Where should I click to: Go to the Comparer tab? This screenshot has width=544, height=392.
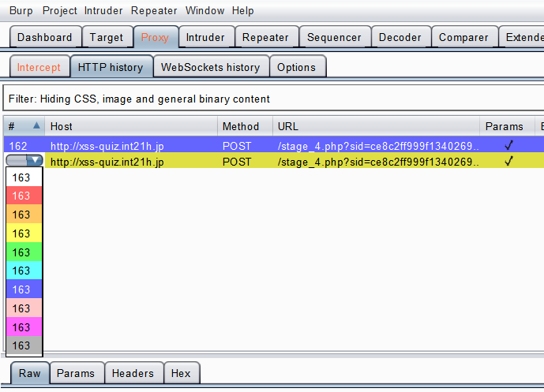click(x=463, y=37)
